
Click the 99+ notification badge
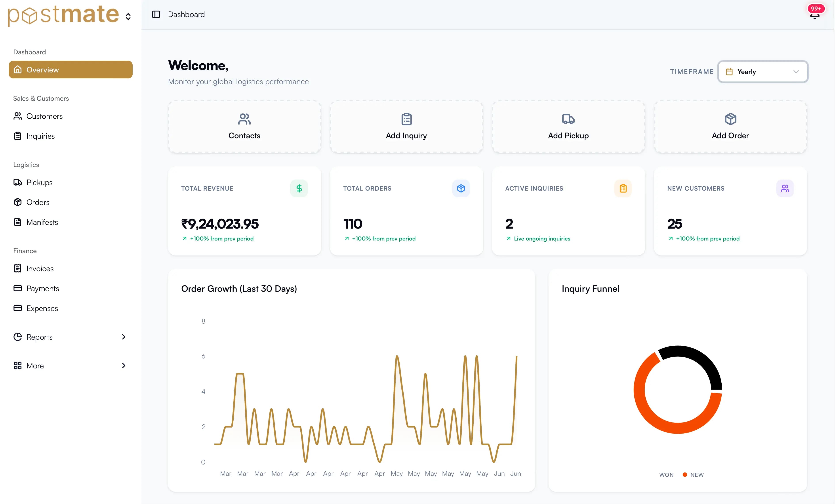[816, 8]
